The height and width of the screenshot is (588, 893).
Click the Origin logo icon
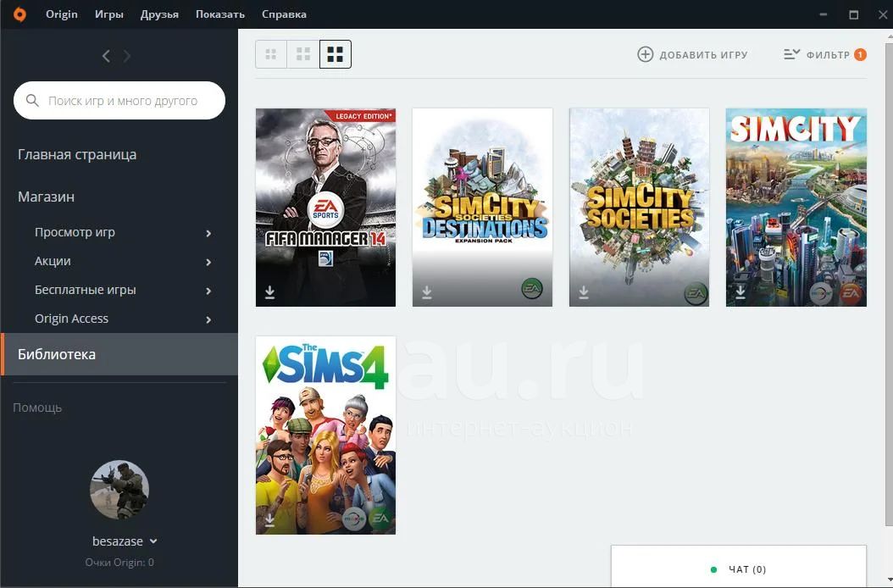19,14
